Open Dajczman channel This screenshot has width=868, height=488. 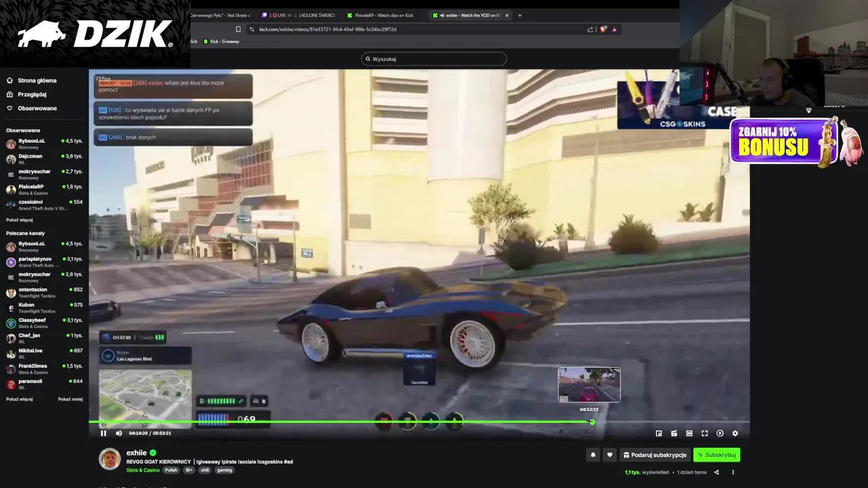[44, 159]
